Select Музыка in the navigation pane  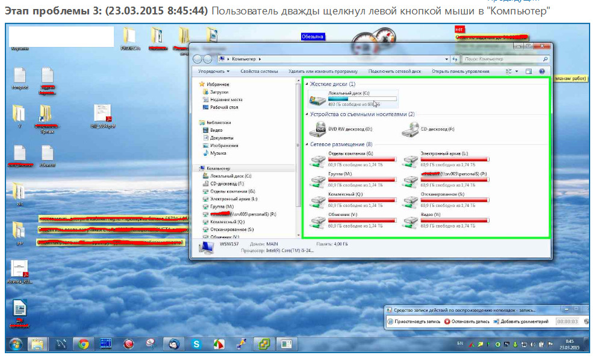pos(218,153)
